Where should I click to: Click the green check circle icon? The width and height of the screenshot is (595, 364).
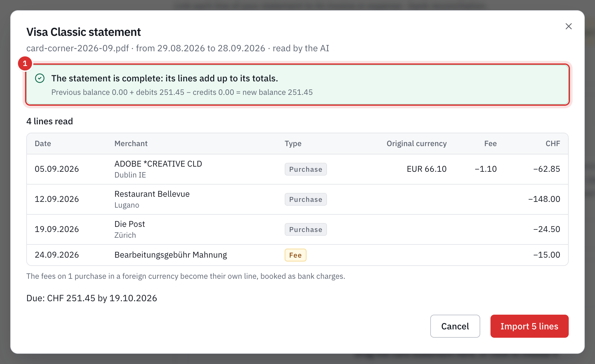[40, 78]
